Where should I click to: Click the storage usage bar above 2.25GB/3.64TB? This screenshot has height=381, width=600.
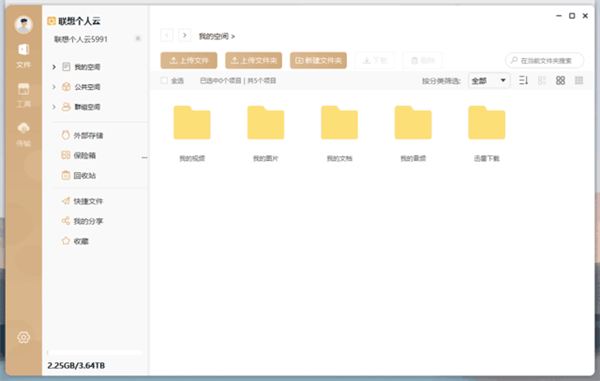tap(94, 352)
